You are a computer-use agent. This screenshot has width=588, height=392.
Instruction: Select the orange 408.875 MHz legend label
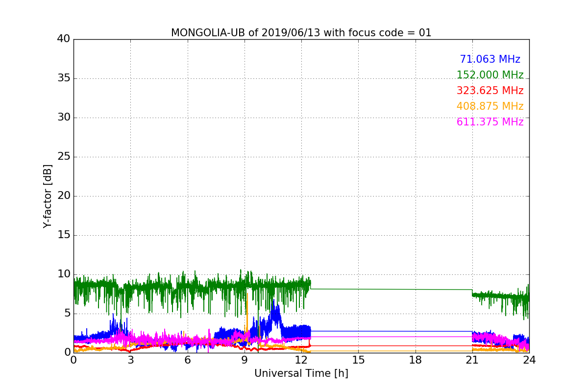tap(490, 106)
